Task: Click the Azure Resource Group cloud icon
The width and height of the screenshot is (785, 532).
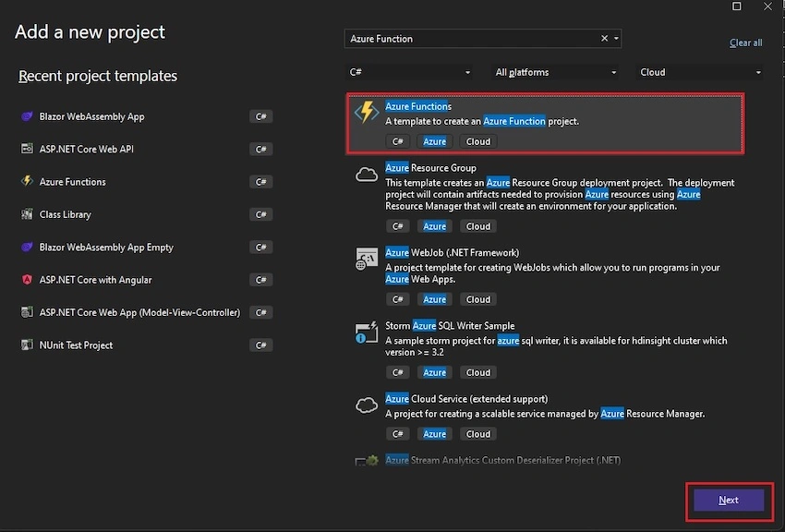Action: point(367,175)
